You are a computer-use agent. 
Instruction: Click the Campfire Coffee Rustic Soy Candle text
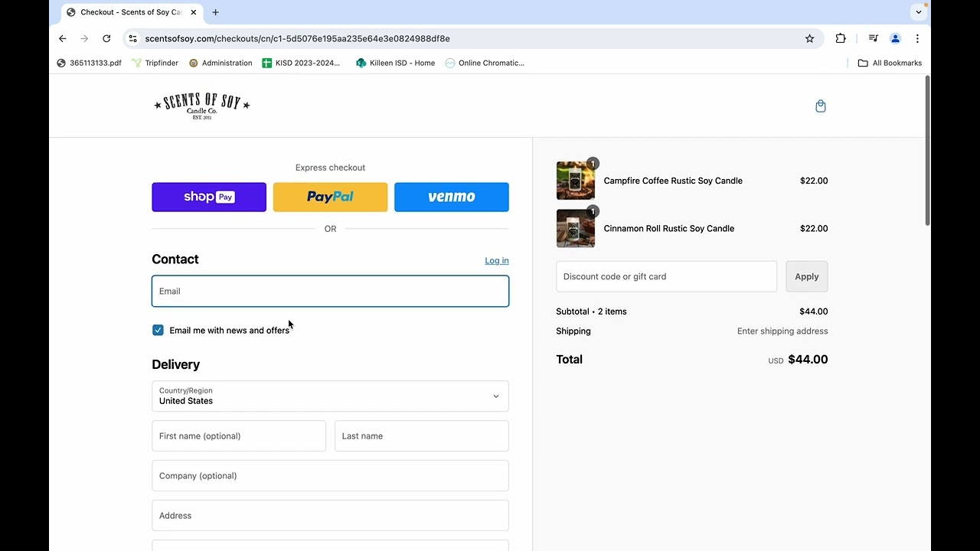pyautogui.click(x=673, y=181)
